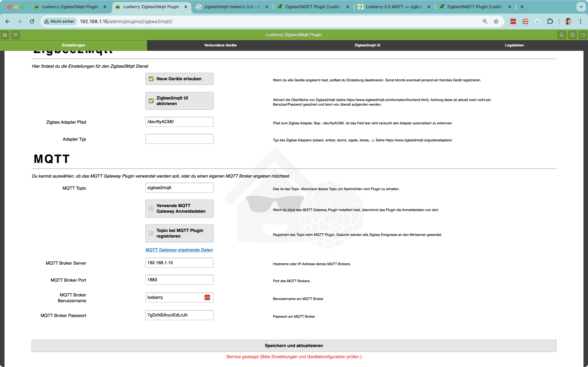The width and height of the screenshot is (588, 367).
Task: Open the hamburger menu icon
Action: point(15,35)
